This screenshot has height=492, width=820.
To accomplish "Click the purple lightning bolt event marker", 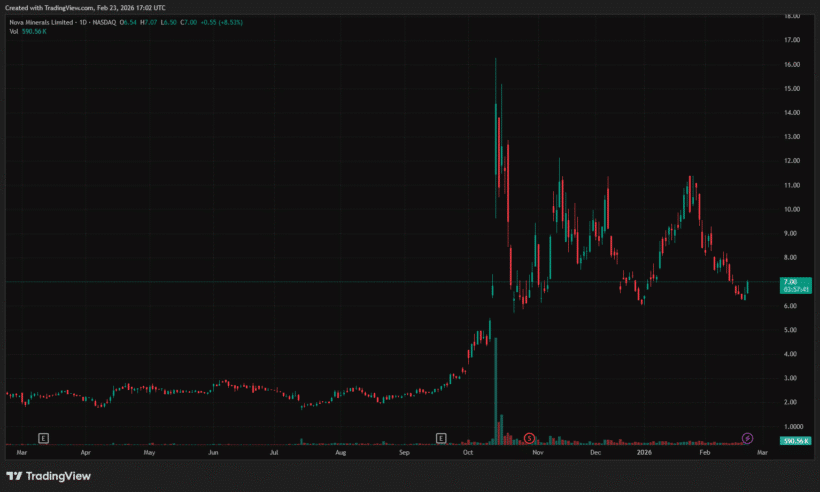I will [x=747, y=438].
